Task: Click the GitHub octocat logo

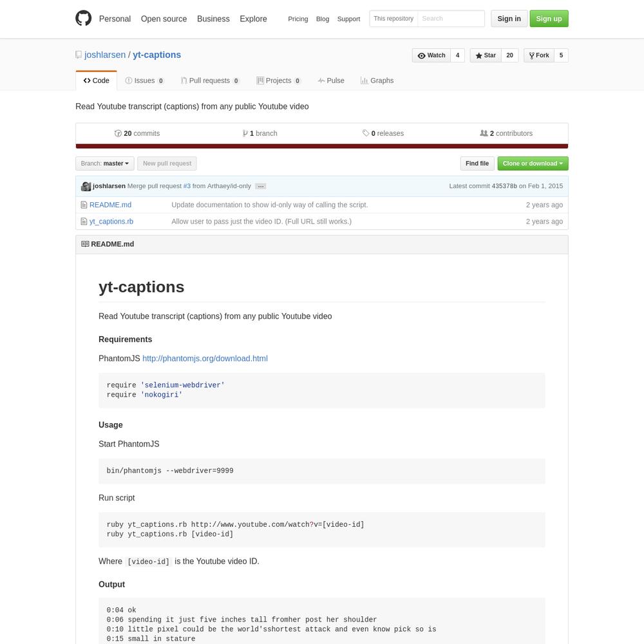Action: 83,19
